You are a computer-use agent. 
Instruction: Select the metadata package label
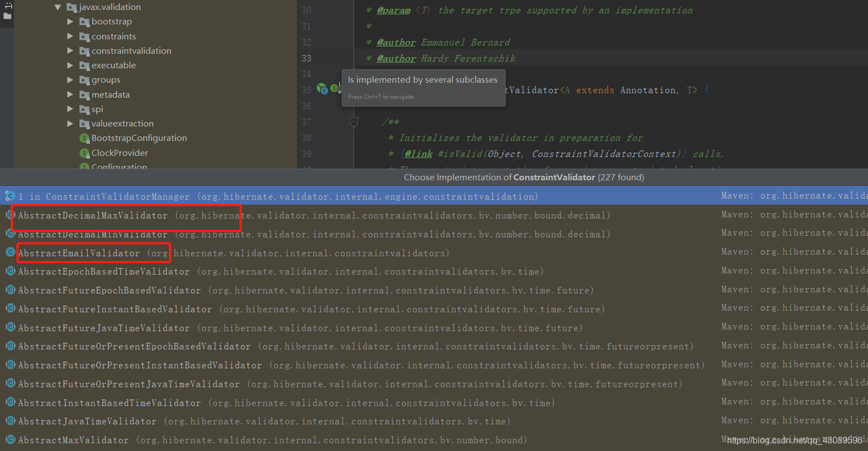click(x=110, y=94)
